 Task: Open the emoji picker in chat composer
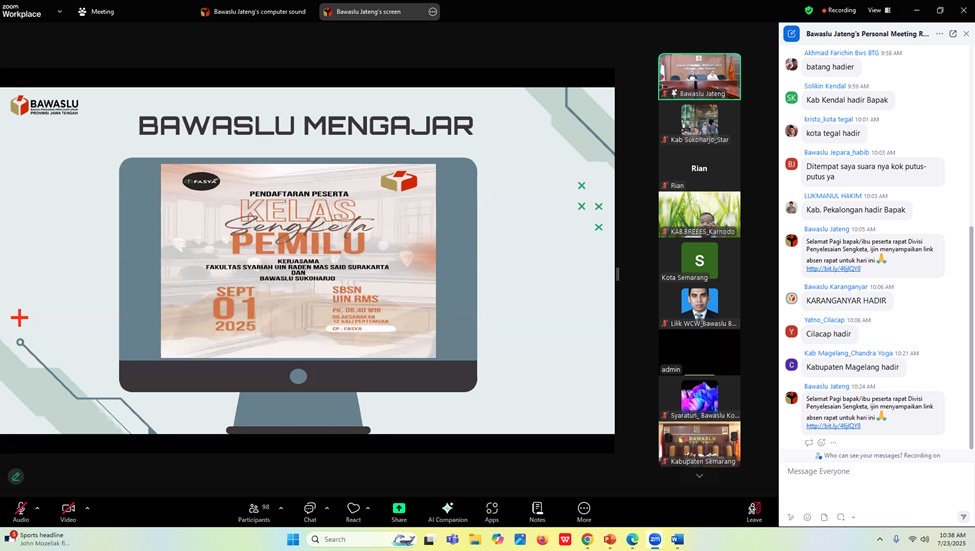[807, 517]
